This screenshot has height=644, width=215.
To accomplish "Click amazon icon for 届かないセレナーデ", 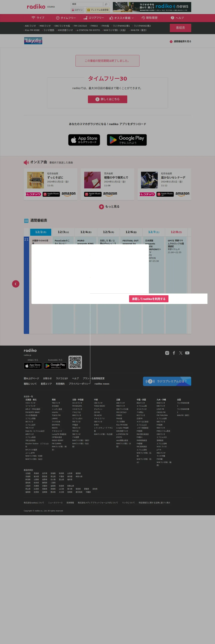I will pos(183,194).
